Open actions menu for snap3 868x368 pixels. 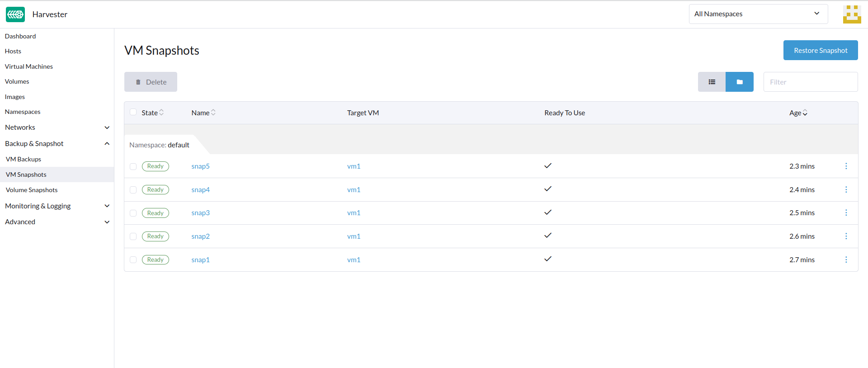[846, 213]
